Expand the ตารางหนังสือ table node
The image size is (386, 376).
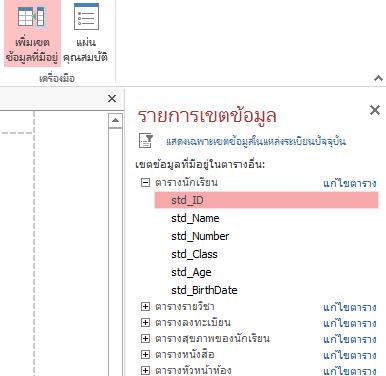tap(145, 354)
